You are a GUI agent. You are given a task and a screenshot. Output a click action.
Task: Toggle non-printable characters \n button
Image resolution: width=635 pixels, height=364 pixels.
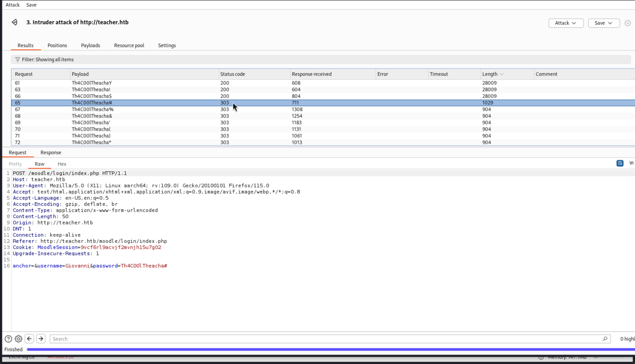631,163
